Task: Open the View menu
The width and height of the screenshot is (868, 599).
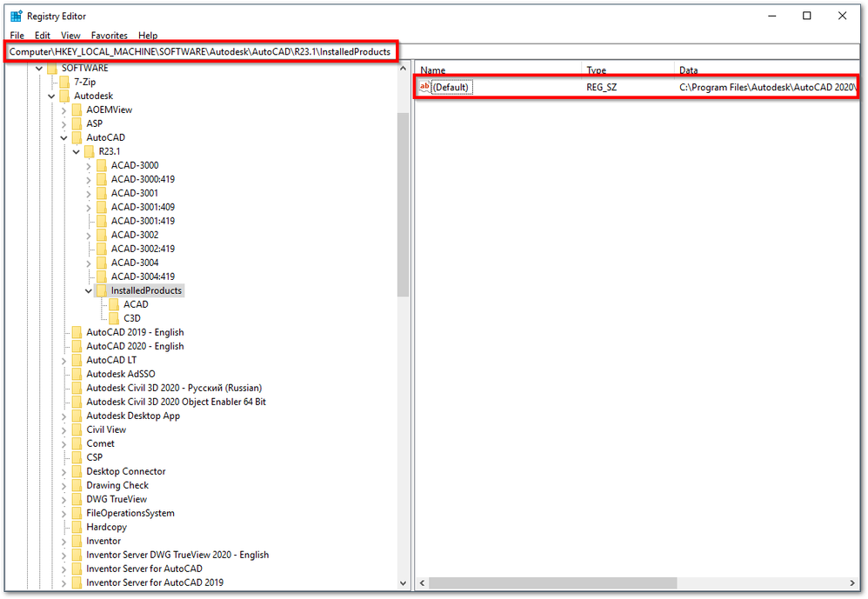Action: 70,36
